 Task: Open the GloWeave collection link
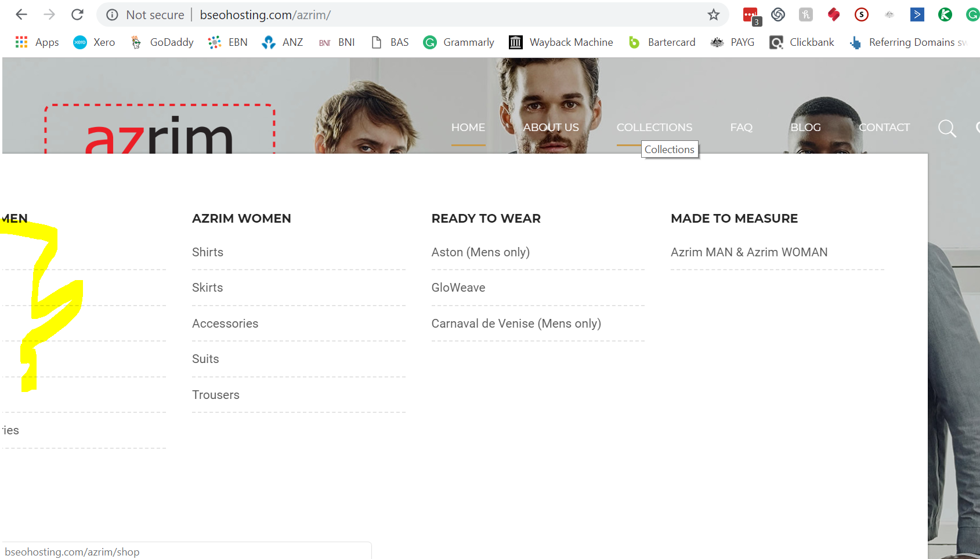pyautogui.click(x=458, y=288)
